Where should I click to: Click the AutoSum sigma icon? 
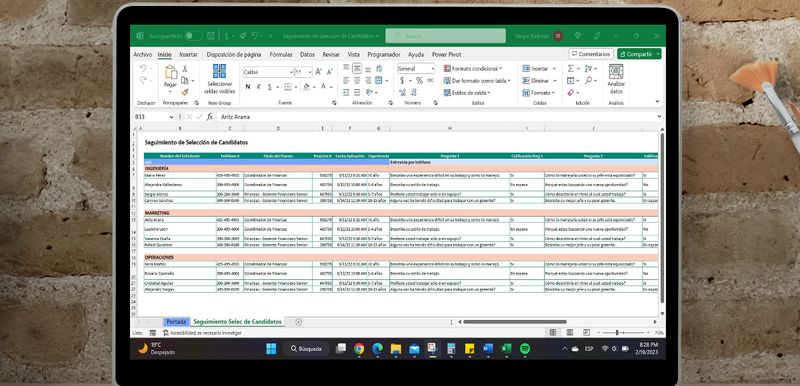[x=571, y=68]
